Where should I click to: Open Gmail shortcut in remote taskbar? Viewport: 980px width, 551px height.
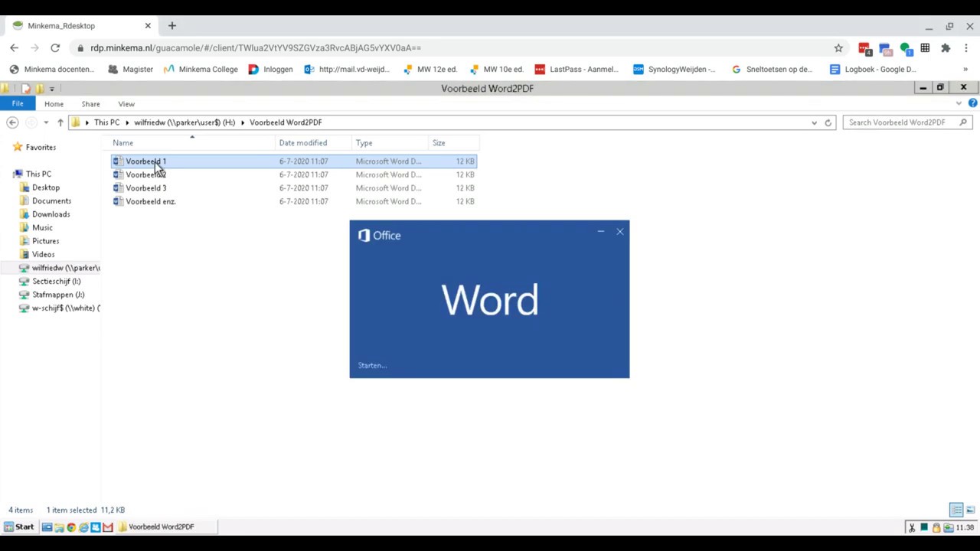[108, 527]
